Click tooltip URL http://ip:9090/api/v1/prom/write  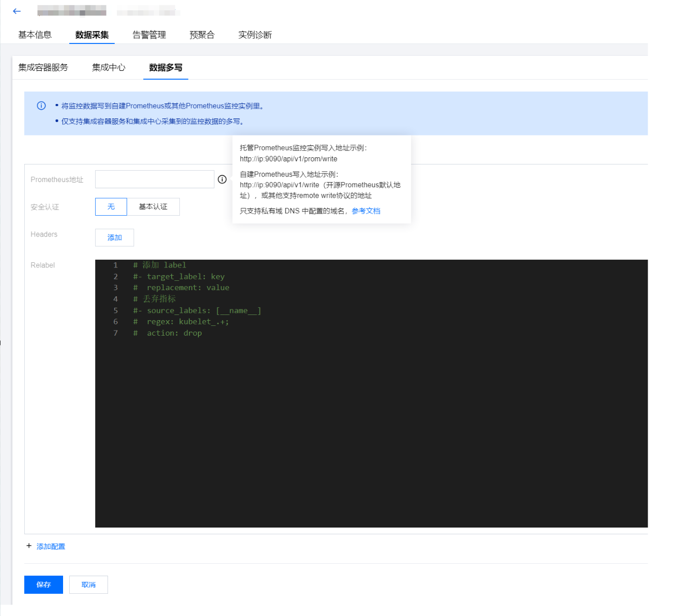click(x=288, y=159)
